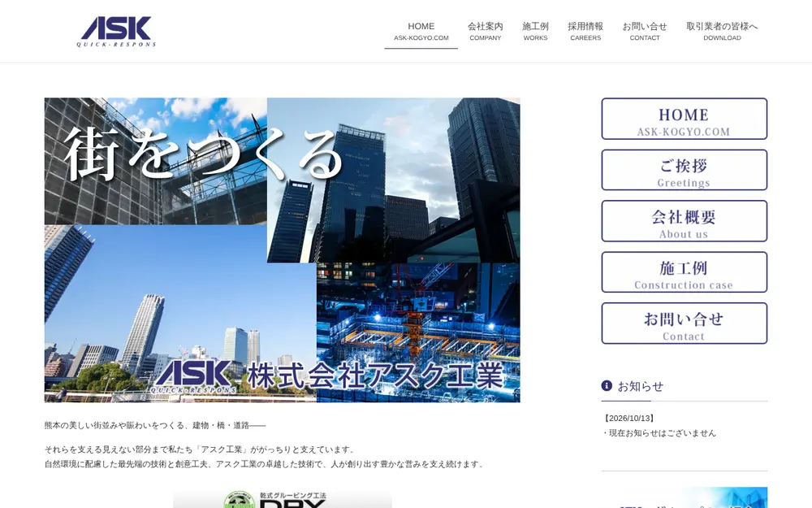Click the paragraph starting 熊本の美しい街並み
Viewport: 812px width, 508px height.
tap(155, 426)
